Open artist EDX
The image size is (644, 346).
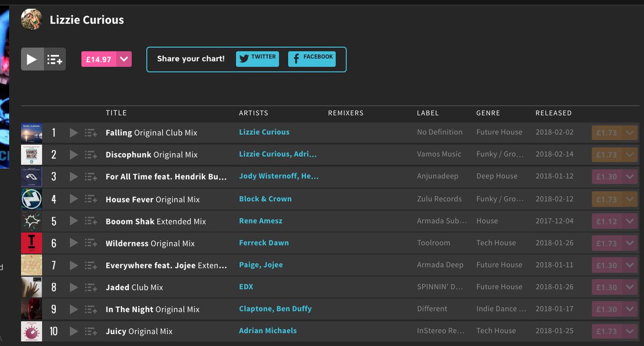(246, 287)
